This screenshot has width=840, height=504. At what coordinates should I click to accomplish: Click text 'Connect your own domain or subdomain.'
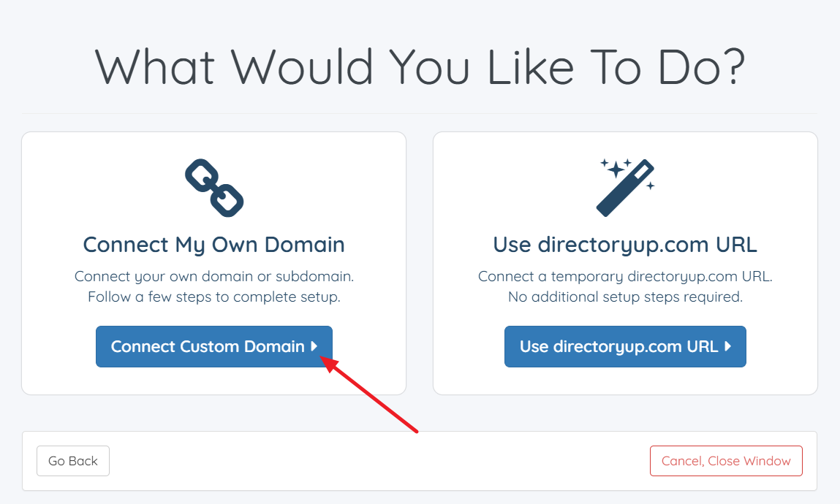click(x=213, y=276)
